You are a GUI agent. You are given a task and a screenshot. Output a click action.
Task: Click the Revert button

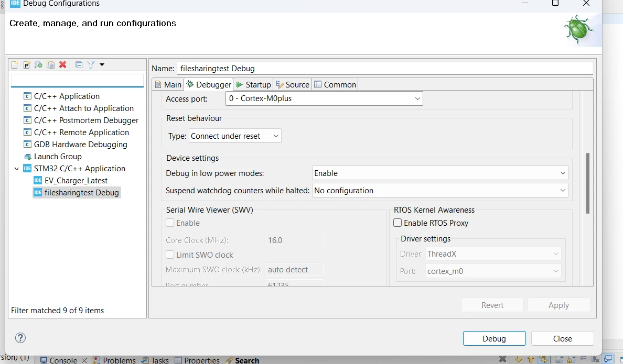pos(492,305)
